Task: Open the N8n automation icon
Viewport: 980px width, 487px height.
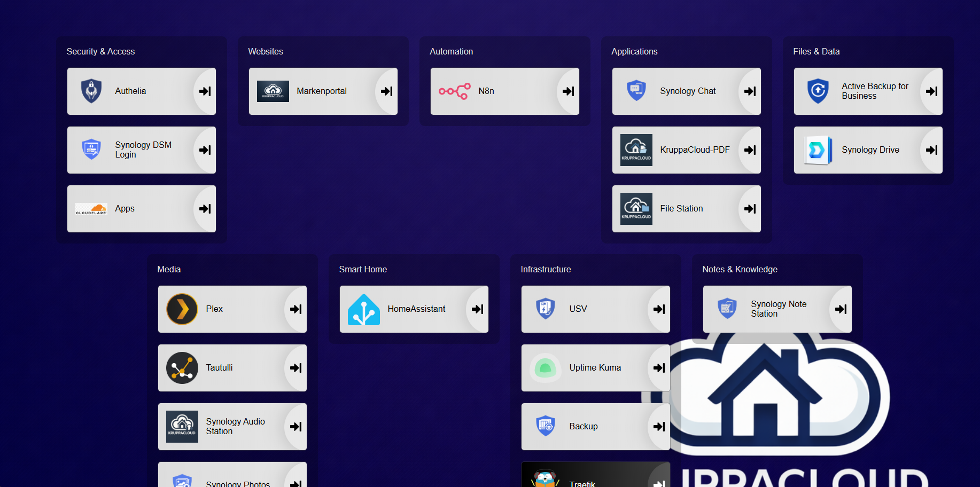Action: click(x=454, y=91)
